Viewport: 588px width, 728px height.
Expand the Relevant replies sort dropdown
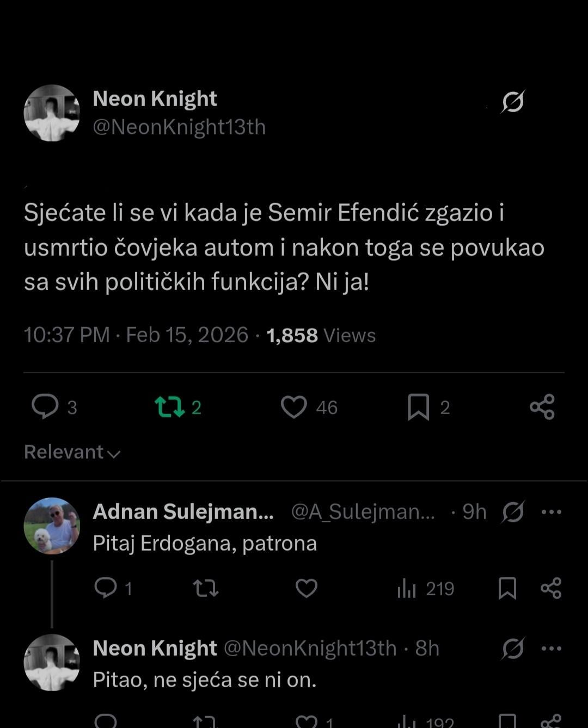click(x=72, y=452)
